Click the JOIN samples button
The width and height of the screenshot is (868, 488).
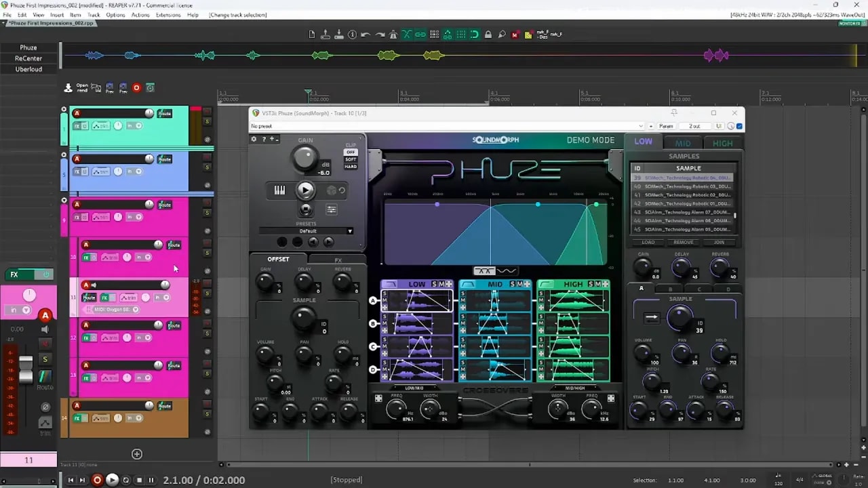(x=719, y=242)
